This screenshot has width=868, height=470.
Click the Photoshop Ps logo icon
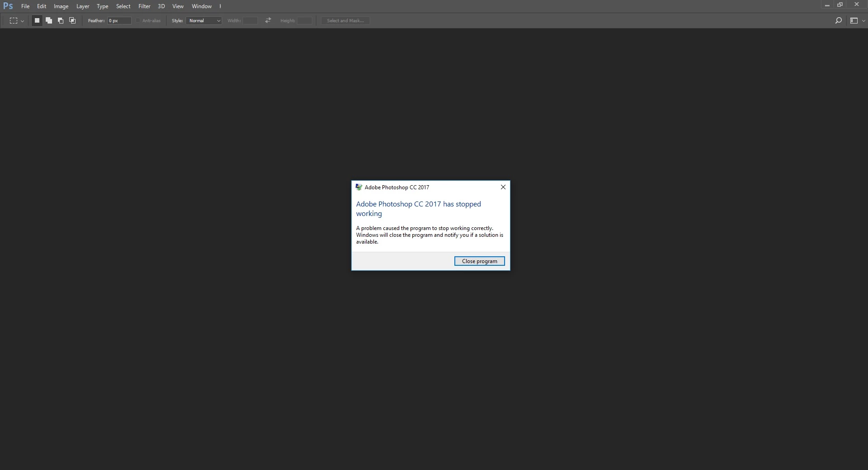[x=8, y=6]
